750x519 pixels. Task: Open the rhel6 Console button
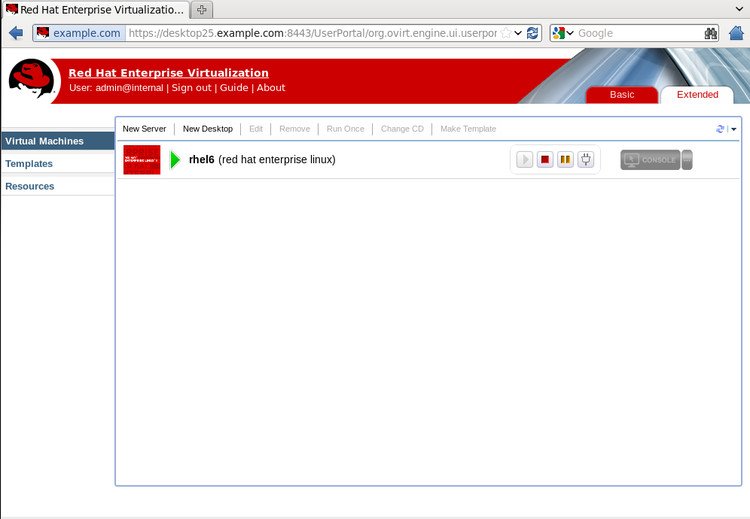(x=650, y=160)
